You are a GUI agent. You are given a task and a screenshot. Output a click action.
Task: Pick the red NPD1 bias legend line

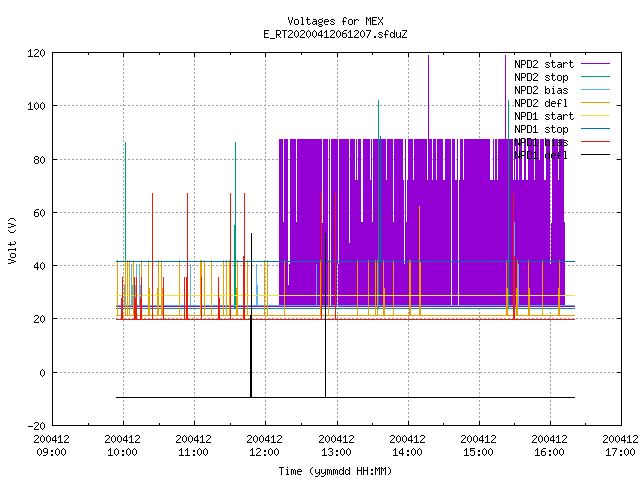(595, 142)
